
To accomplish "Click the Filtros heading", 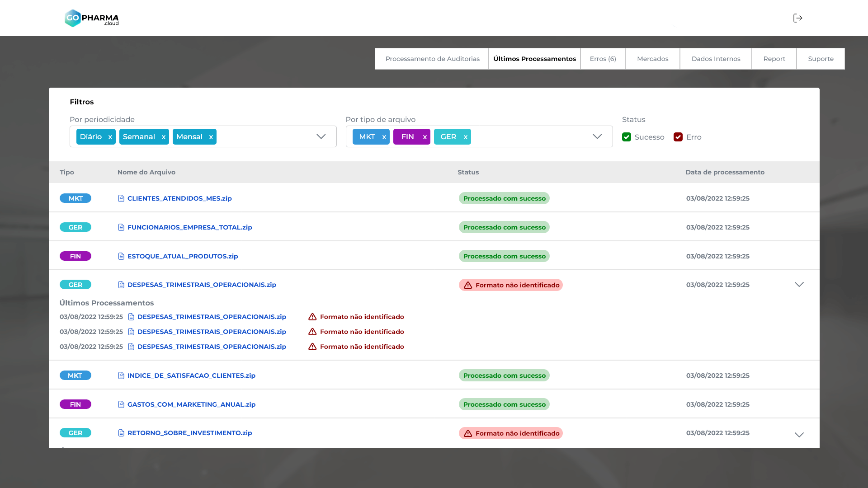I will click(x=82, y=102).
